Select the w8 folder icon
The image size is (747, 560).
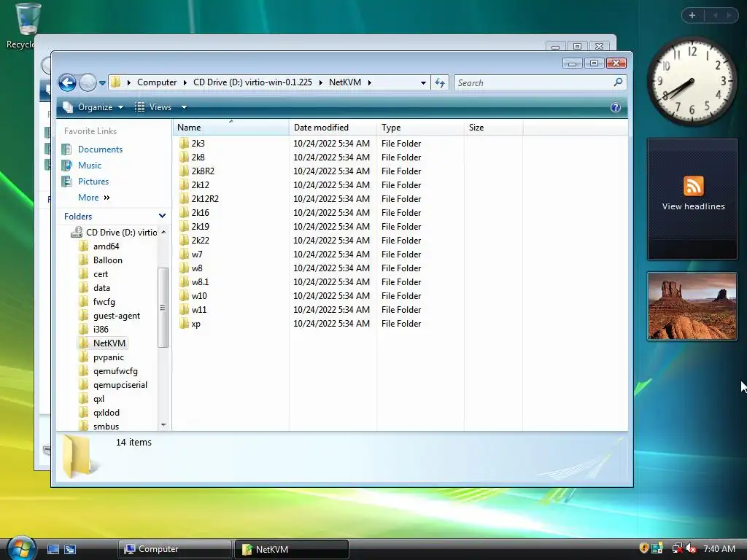[185, 268]
